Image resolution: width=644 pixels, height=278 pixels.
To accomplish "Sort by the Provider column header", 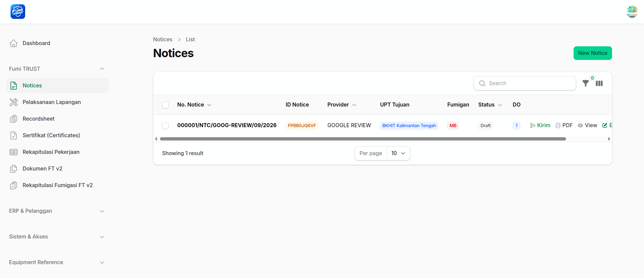I will pos(342,105).
